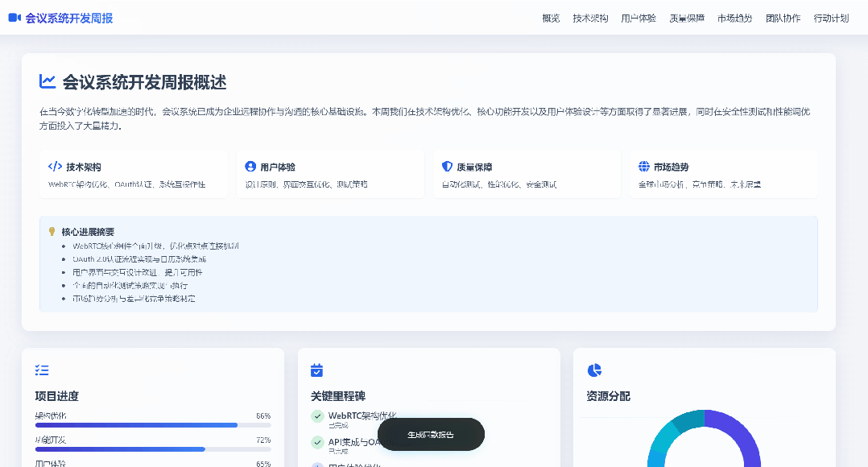Viewport: 868px width, 467px height.
Task: Jump to 市场趋势 in the top navigation
Action: [x=734, y=19]
